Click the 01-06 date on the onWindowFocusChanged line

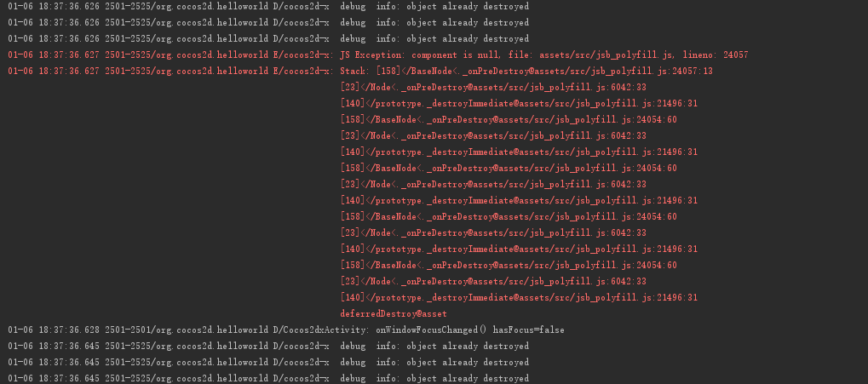(x=19, y=330)
